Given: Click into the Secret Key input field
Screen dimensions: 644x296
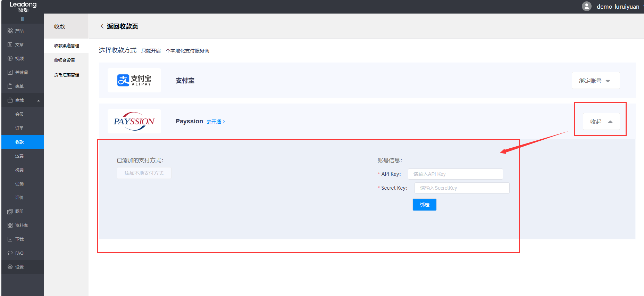Looking at the screenshot, I should pos(462,188).
